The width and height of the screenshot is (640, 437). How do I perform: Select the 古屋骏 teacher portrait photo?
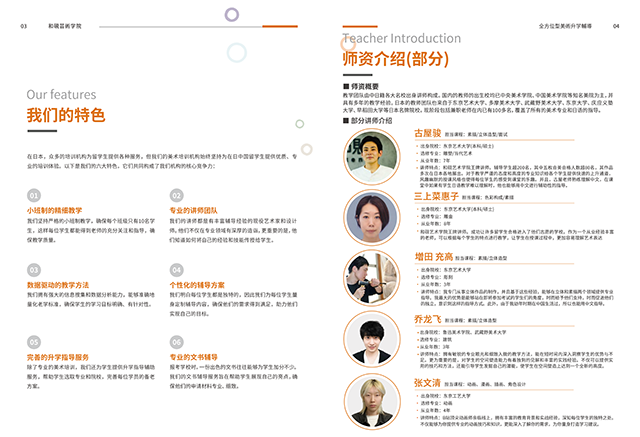click(372, 157)
